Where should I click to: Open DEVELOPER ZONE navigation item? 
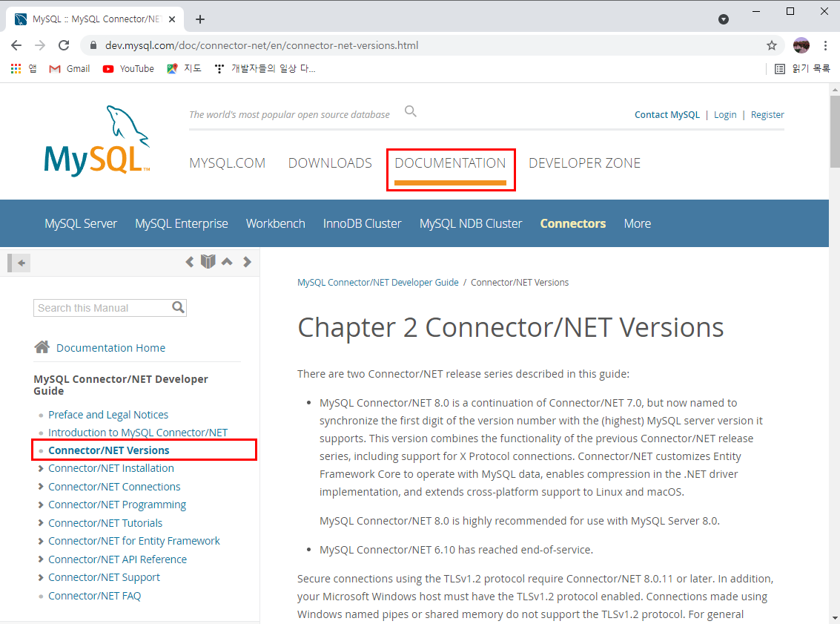pos(584,163)
